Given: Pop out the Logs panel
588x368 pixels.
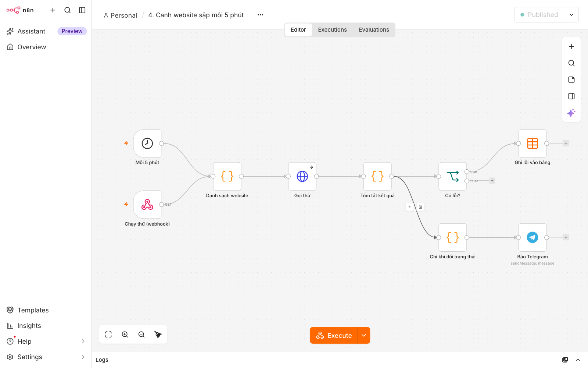Looking at the screenshot, I should coord(565,360).
